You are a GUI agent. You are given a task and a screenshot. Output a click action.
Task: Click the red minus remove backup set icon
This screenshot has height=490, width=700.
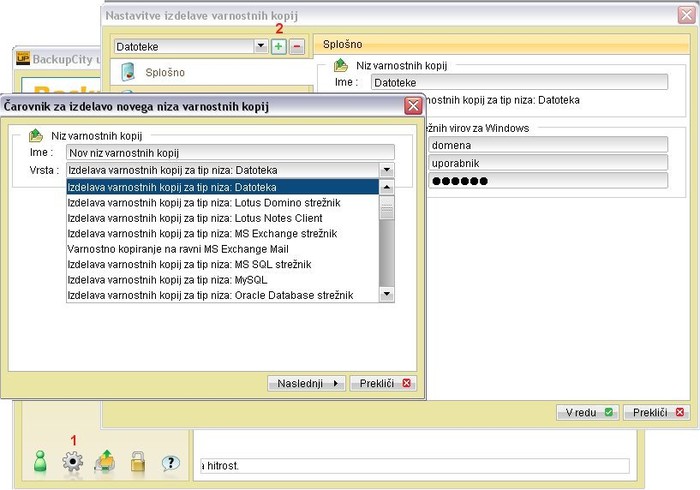pos(296,46)
